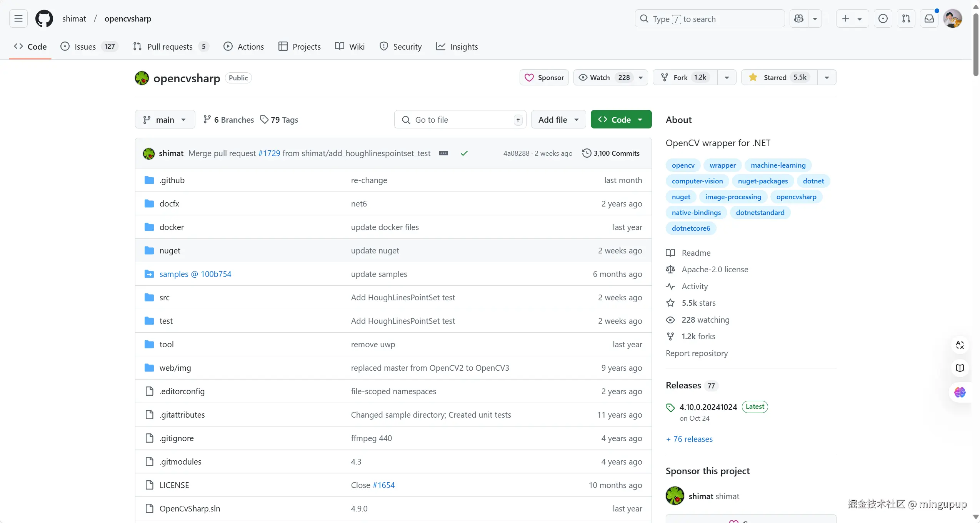Viewport: 980px width, 523px height.
Task: Open the + 76 releases link
Action: click(x=689, y=439)
